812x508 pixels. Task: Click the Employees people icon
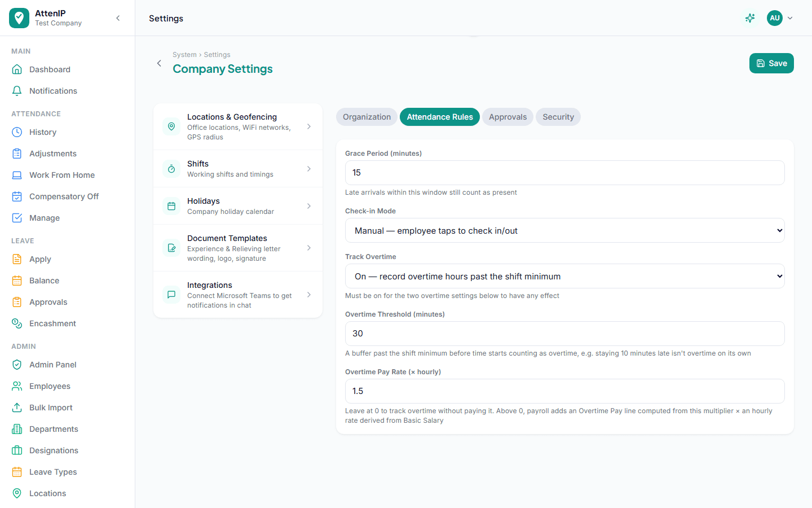point(17,386)
